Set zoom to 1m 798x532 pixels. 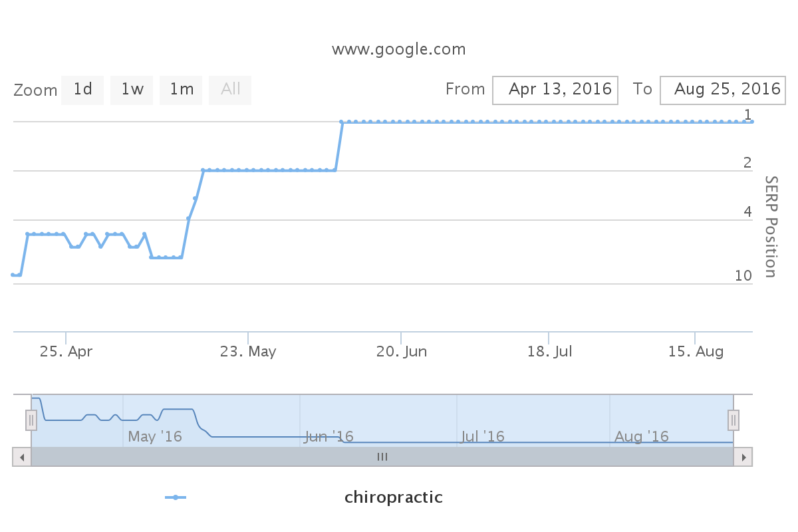click(x=181, y=90)
